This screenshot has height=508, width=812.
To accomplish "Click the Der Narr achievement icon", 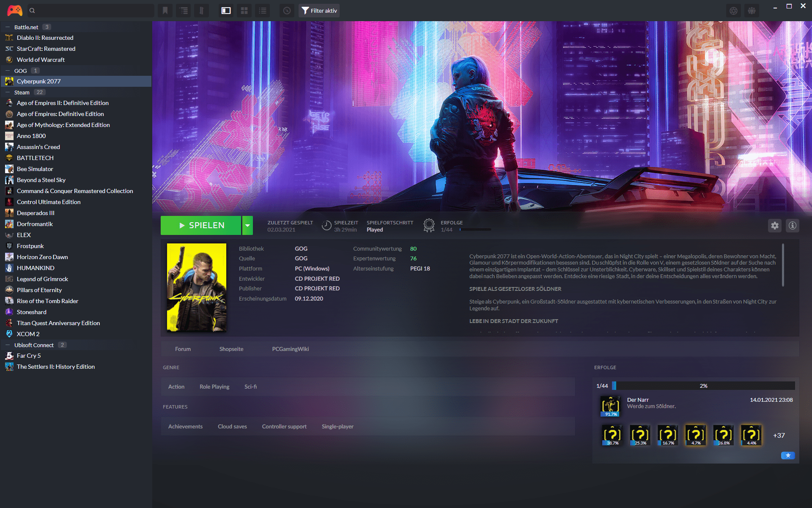I will [x=611, y=406].
